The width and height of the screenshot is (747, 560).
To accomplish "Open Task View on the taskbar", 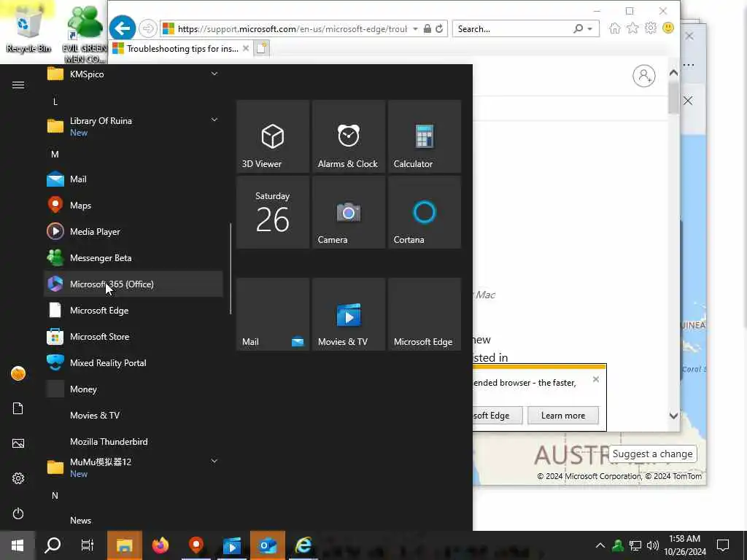I will click(x=88, y=545).
